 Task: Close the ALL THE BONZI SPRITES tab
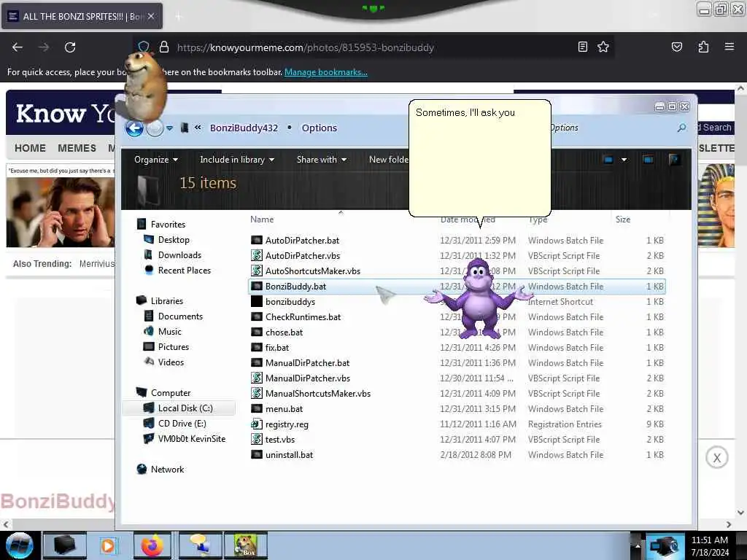click(150, 16)
